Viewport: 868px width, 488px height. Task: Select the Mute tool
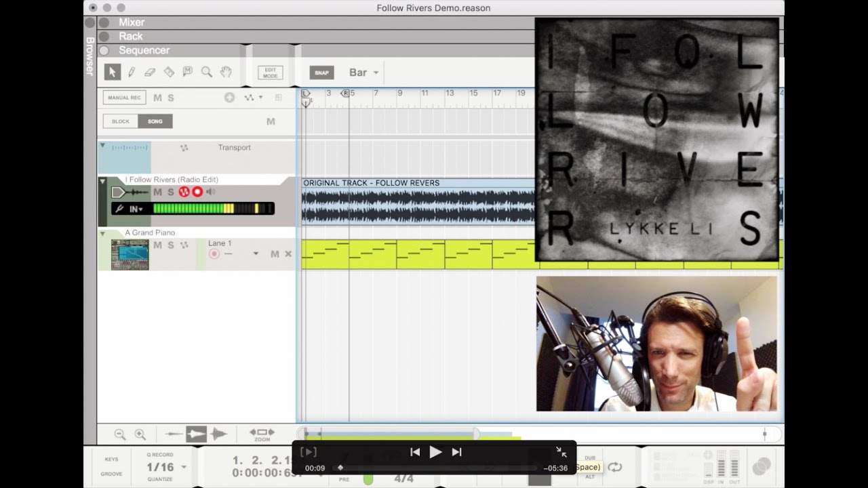[188, 72]
